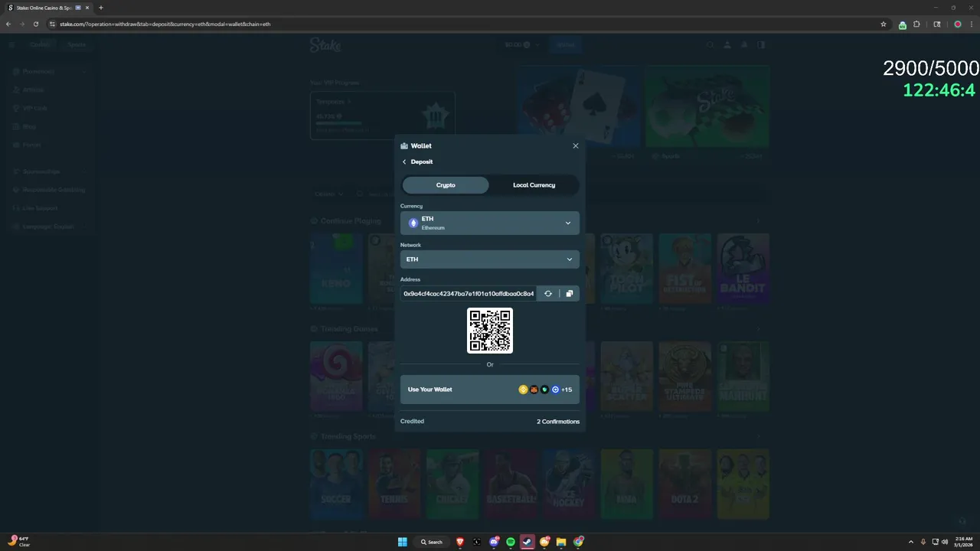The width and height of the screenshot is (980, 551).
Task: Reload the page in the browser
Action: click(x=35, y=24)
